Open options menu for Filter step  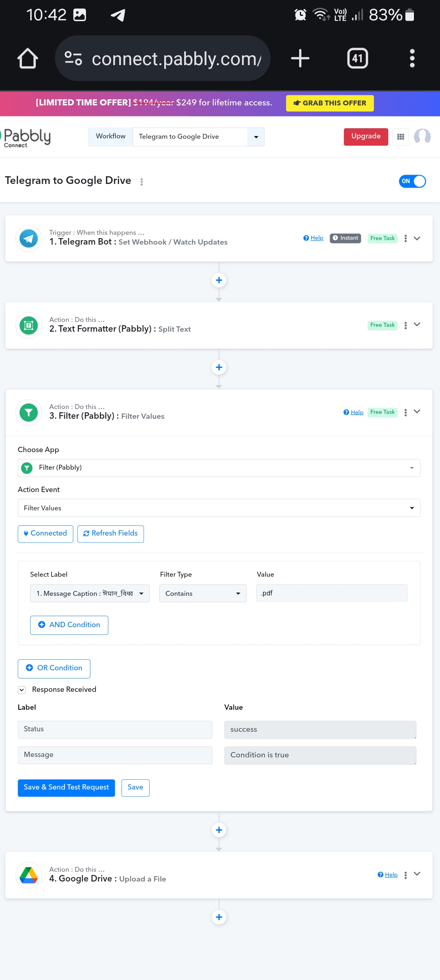pos(405,413)
